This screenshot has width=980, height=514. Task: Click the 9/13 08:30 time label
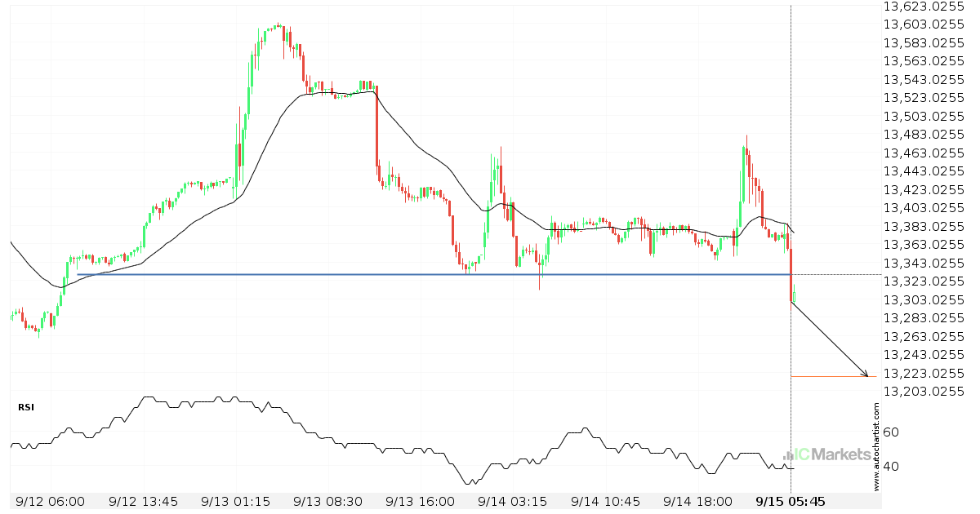point(329,501)
